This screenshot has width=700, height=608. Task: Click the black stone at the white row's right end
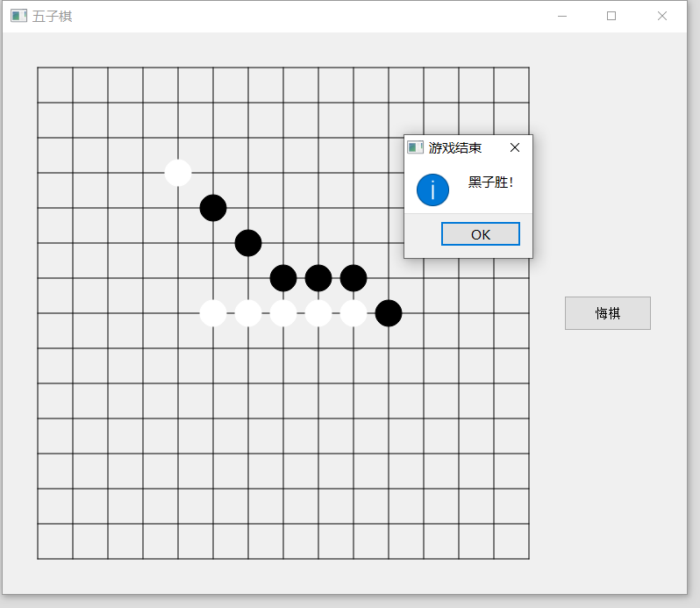pos(389,313)
